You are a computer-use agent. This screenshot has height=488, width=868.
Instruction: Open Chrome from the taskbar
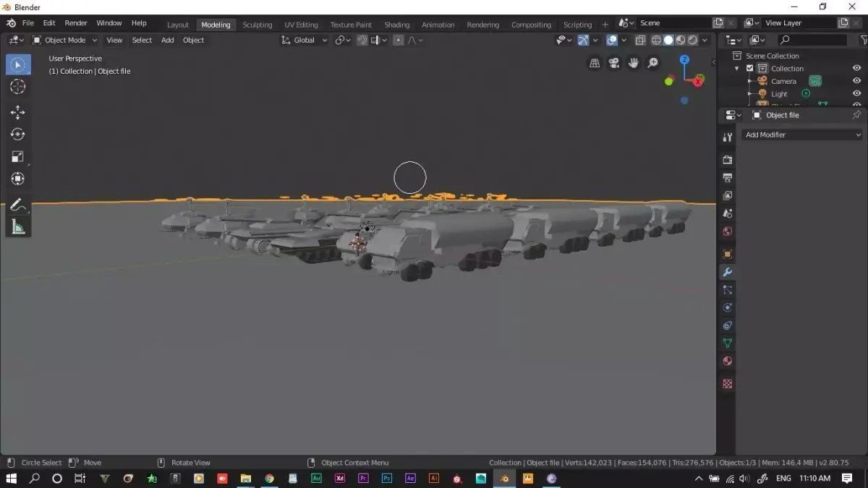coord(269,478)
